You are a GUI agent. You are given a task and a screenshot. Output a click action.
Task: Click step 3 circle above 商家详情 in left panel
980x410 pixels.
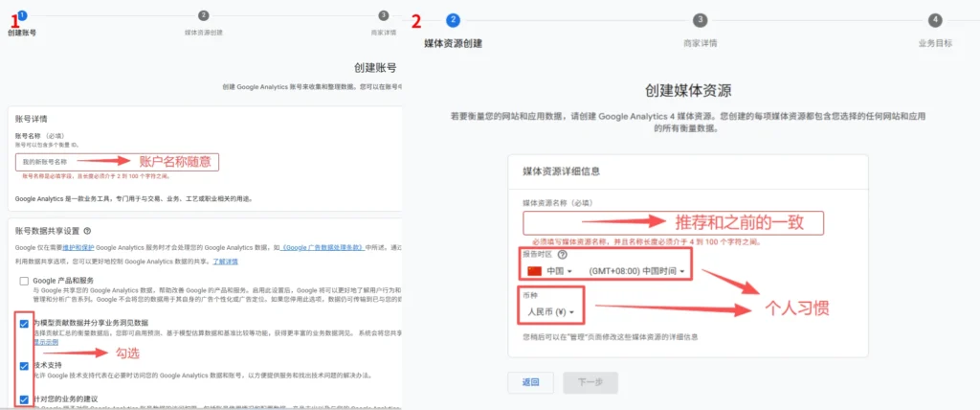[383, 15]
